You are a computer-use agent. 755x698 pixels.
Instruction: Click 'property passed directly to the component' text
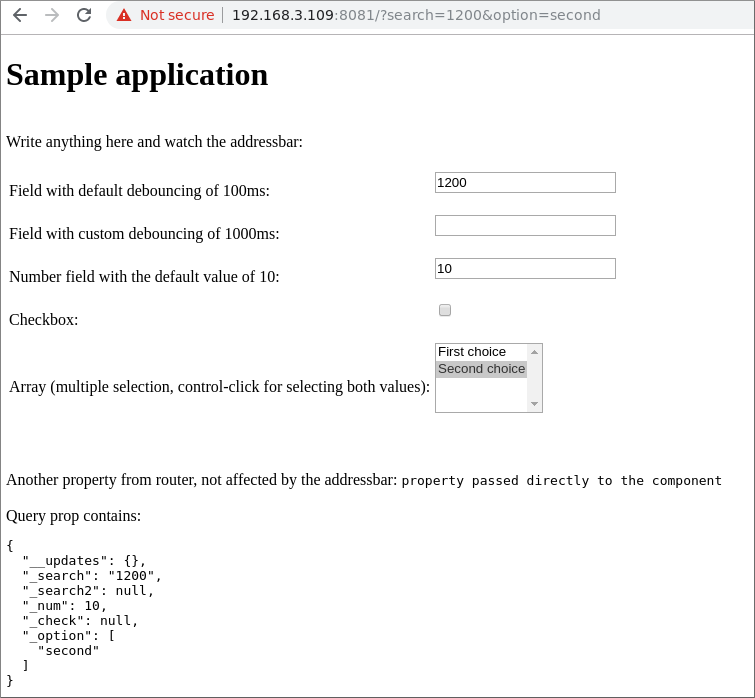pyautogui.click(x=561, y=480)
